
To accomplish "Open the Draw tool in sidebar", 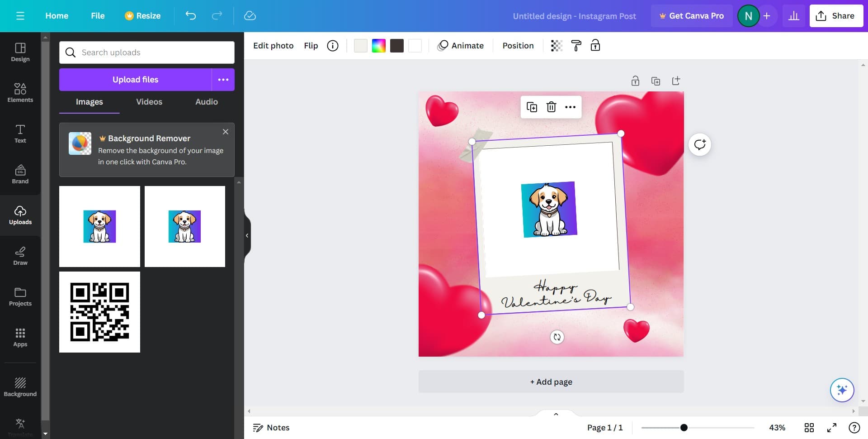I will coord(20,256).
